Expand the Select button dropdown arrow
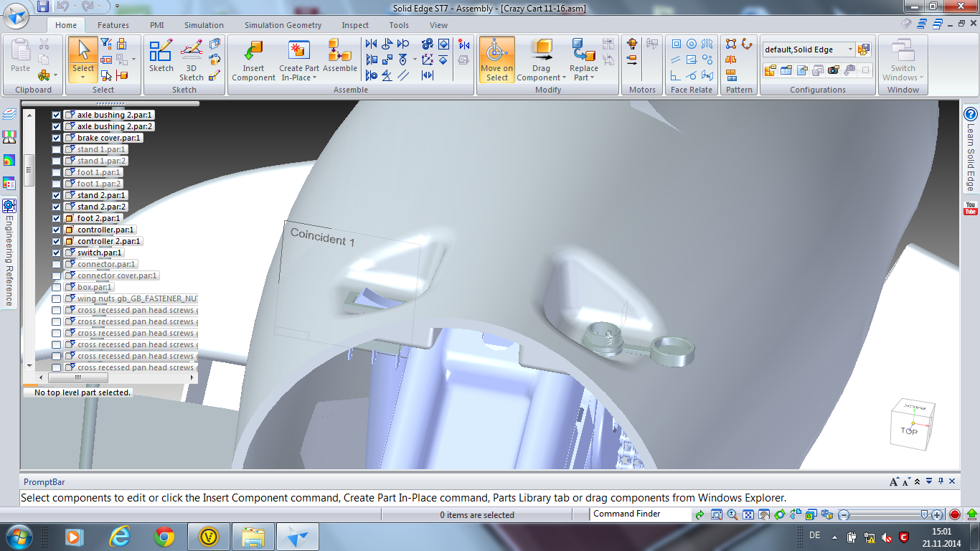 point(83,77)
